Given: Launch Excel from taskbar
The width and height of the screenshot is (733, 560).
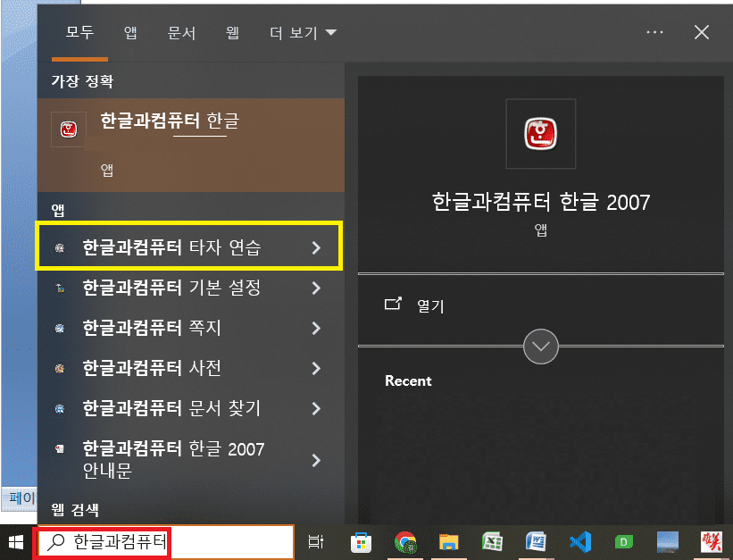Looking at the screenshot, I should coord(492,542).
